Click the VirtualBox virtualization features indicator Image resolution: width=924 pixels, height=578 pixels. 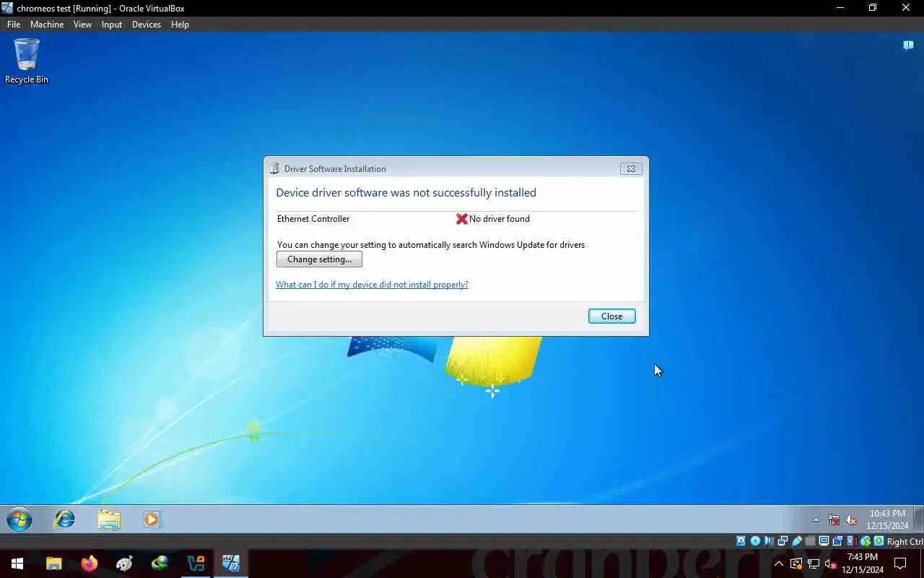click(x=850, y=541)
